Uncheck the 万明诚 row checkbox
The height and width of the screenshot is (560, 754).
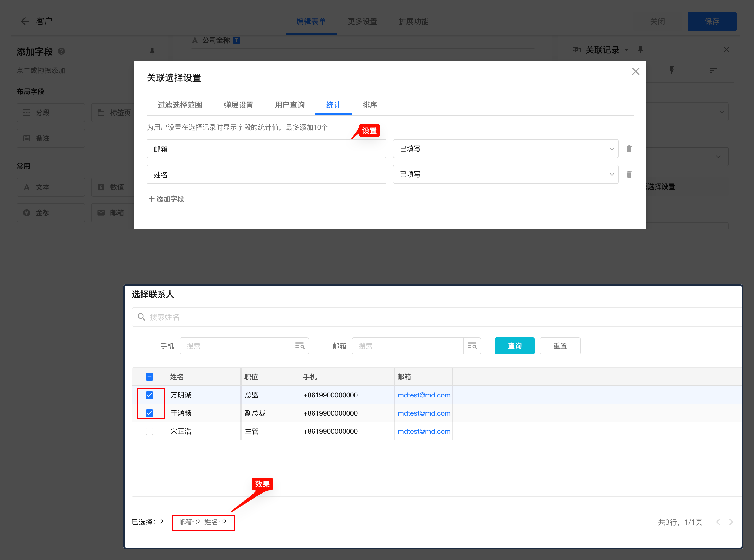point(149,395)
